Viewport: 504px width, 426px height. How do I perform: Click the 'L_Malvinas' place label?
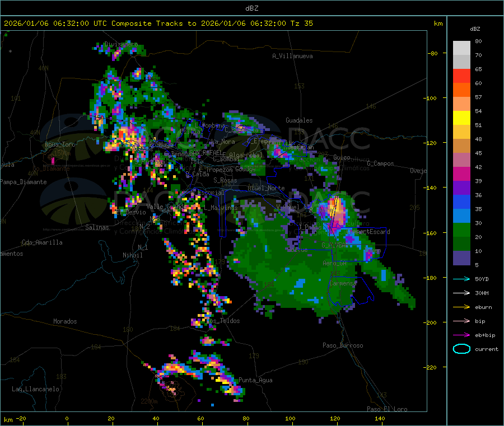point(221,208)
